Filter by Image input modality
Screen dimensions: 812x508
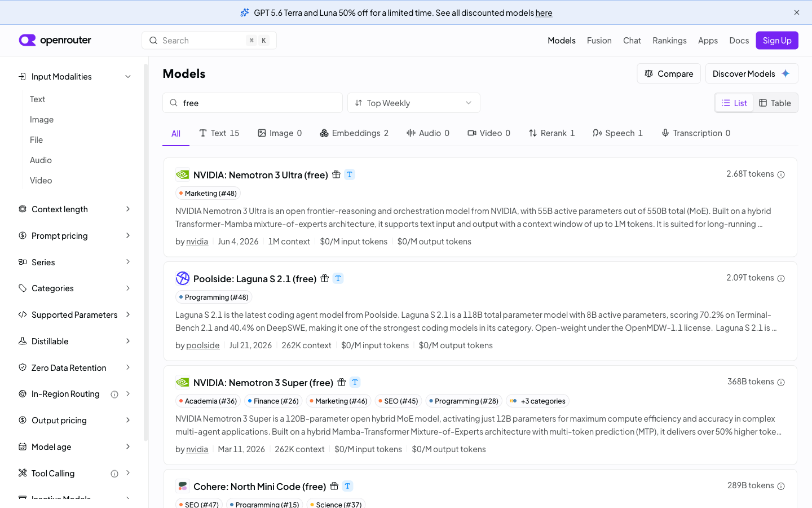(x=42, y=120)
